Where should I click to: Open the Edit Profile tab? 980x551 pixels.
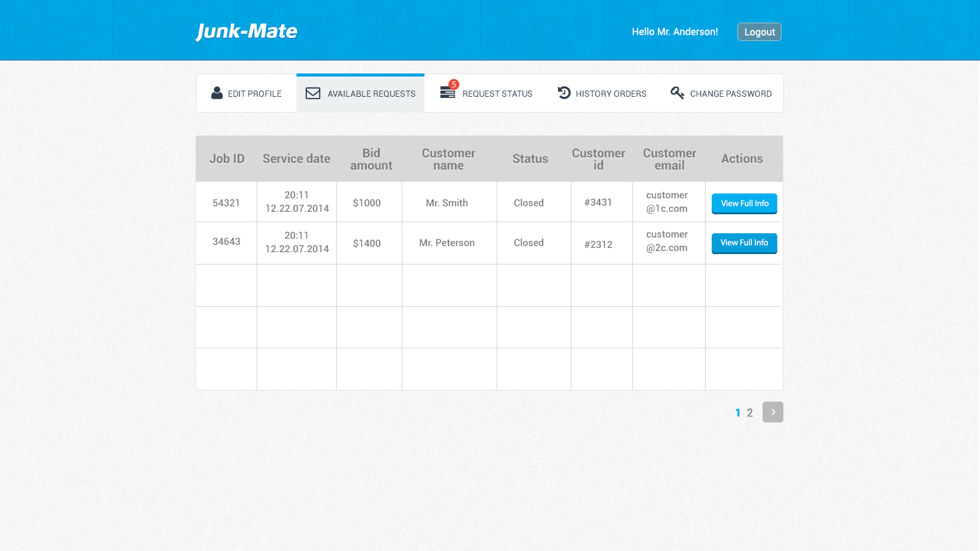(254, 94)
